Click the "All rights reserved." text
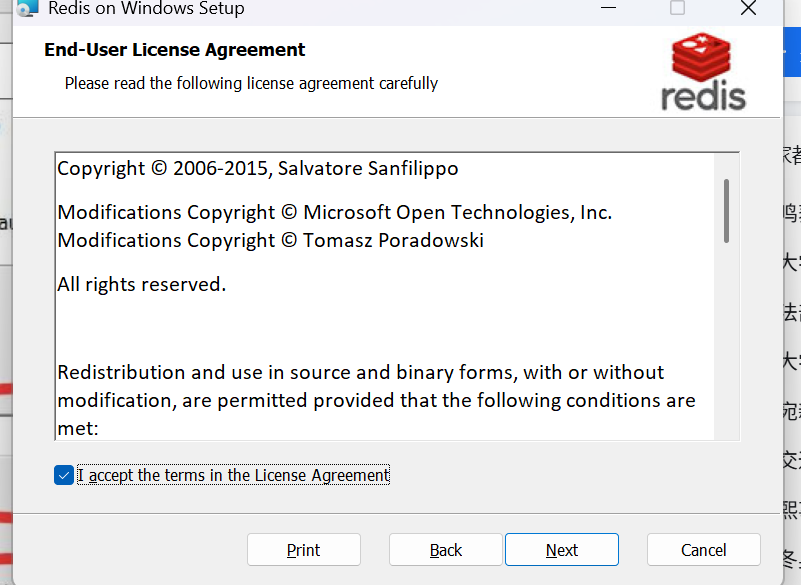This screenshot has width=801, height=585. (x=142, y=284)
